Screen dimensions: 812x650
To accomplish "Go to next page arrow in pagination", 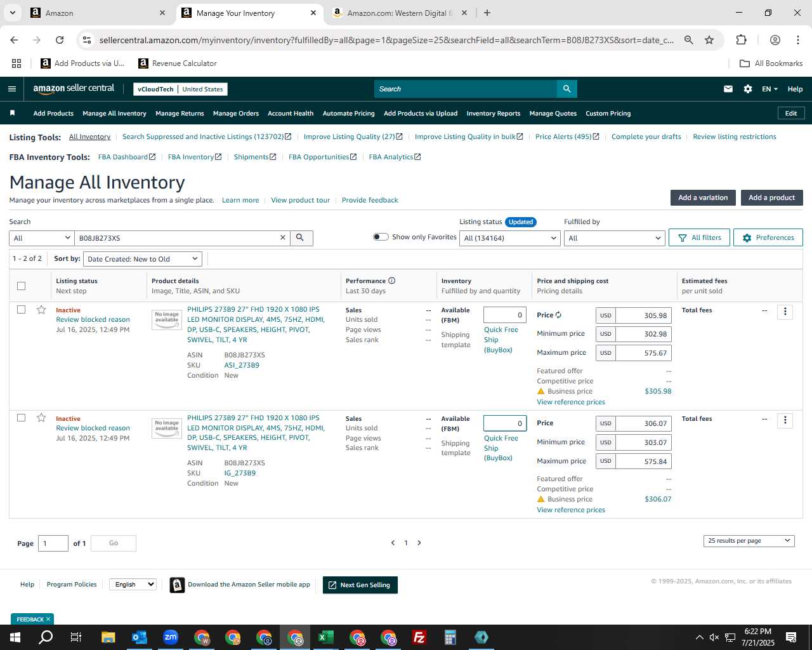I will click(419, 543).
